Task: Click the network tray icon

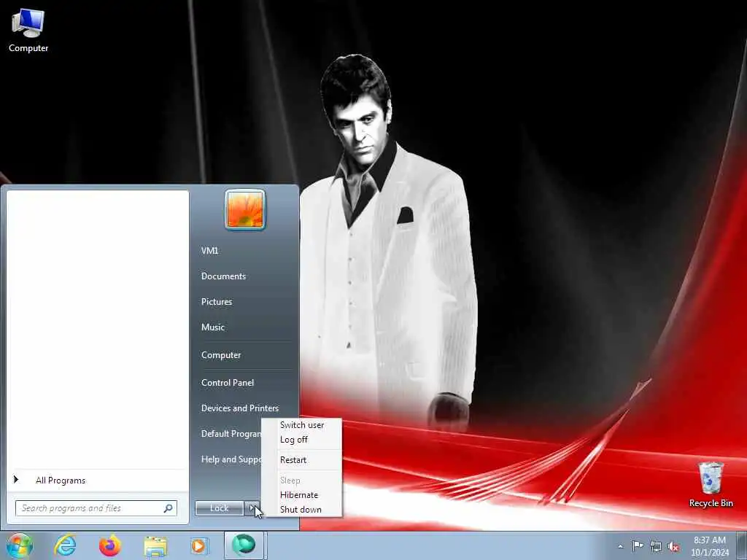Action: 656,546
